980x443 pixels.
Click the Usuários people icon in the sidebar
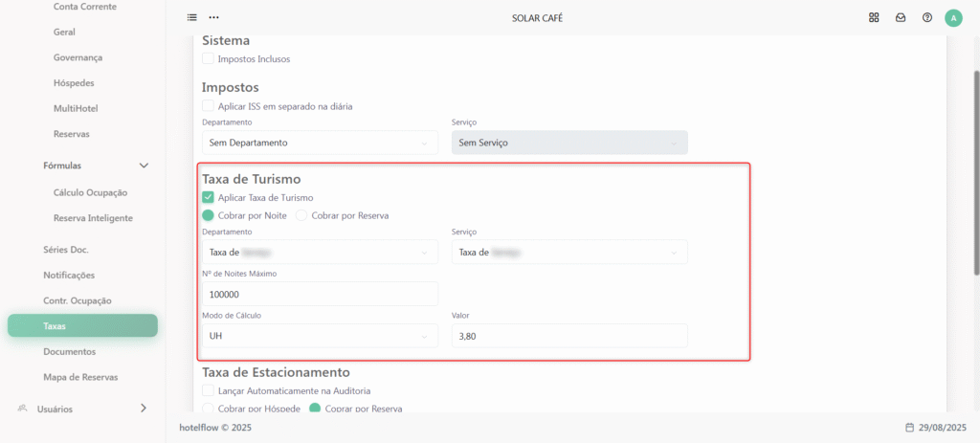coord(23,409)
